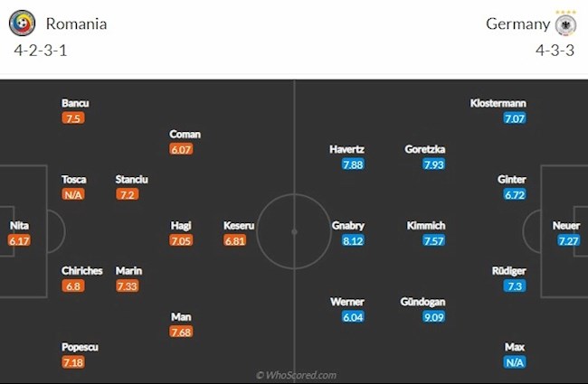
Task: Click Max's N/A rating badge
Action: click(x=515, y=361)
